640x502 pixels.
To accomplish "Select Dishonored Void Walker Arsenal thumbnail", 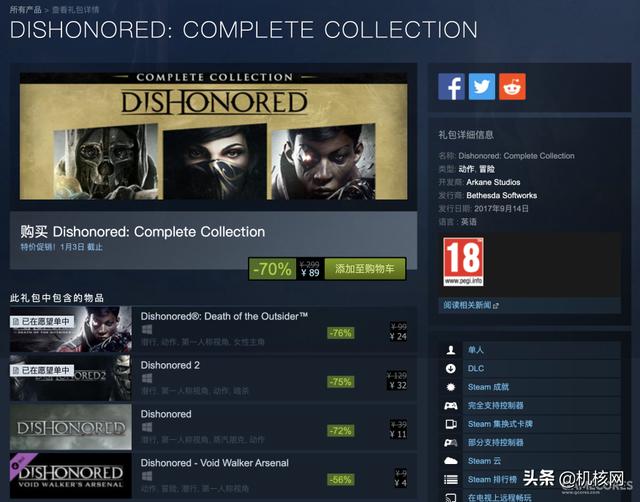I will point(71,475).
